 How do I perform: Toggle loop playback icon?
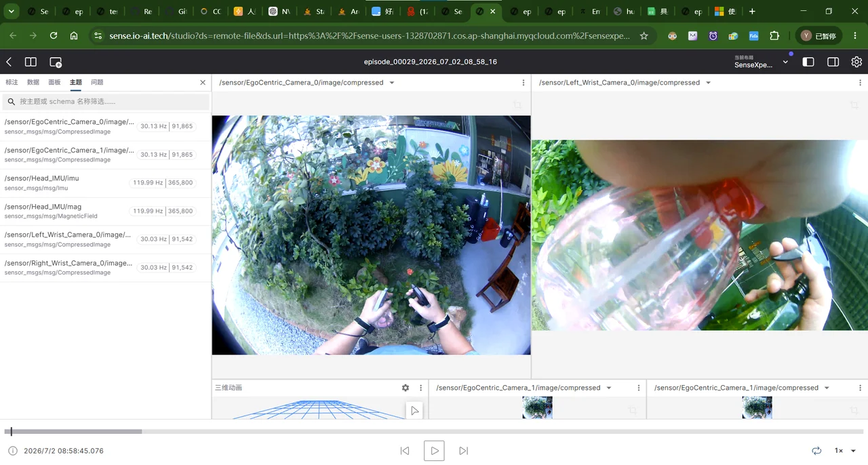[816, 451]
